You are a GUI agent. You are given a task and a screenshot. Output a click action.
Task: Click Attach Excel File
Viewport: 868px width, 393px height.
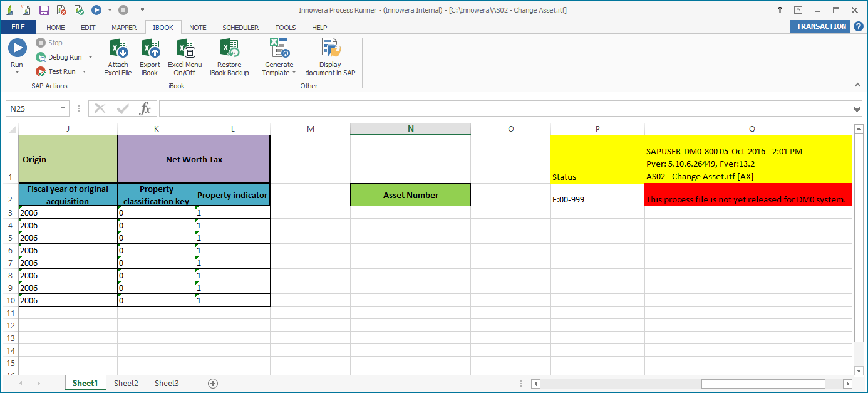coord(118,56)
